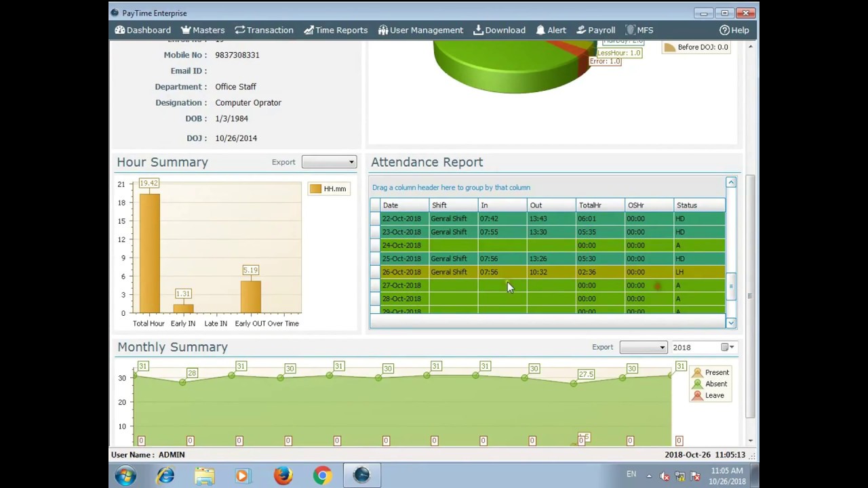The height and width of the screenshot is (488, 868).
Task: Open Firefox from the taskbar
Action: point(283,475)
